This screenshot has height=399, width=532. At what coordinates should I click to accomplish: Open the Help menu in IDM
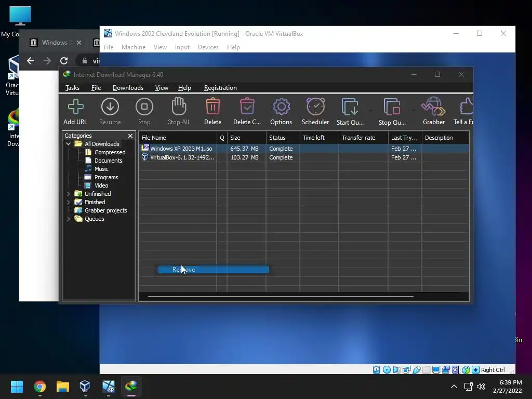click(184, 88)
